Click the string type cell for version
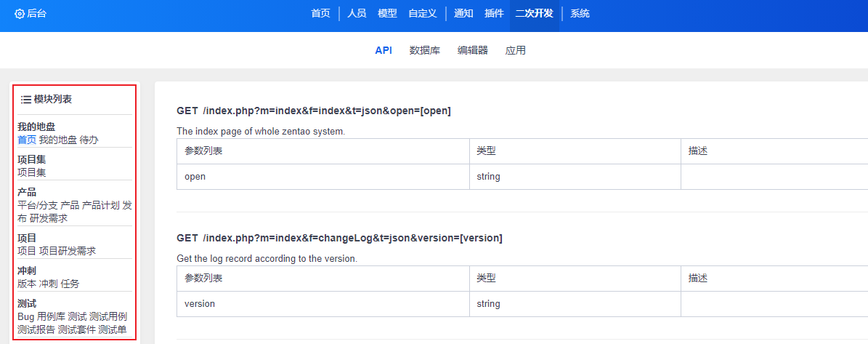 (575, 303)
